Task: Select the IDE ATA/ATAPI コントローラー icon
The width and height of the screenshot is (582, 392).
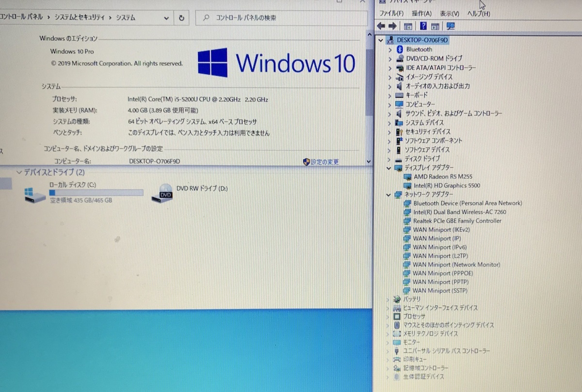Action: pos(400,68)
